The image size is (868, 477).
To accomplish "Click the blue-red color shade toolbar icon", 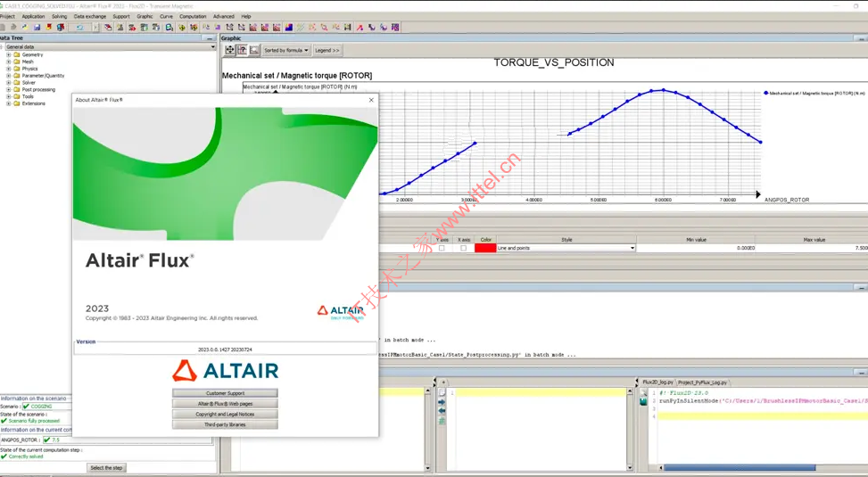I will click(x=288, y=27).
